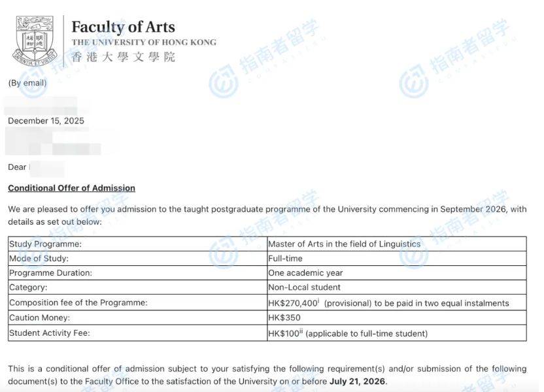The image size is (544, 392).
Task: Select 'THE UNIVERSITY OF HONG KONG' subtitle text
Action: 144,42
